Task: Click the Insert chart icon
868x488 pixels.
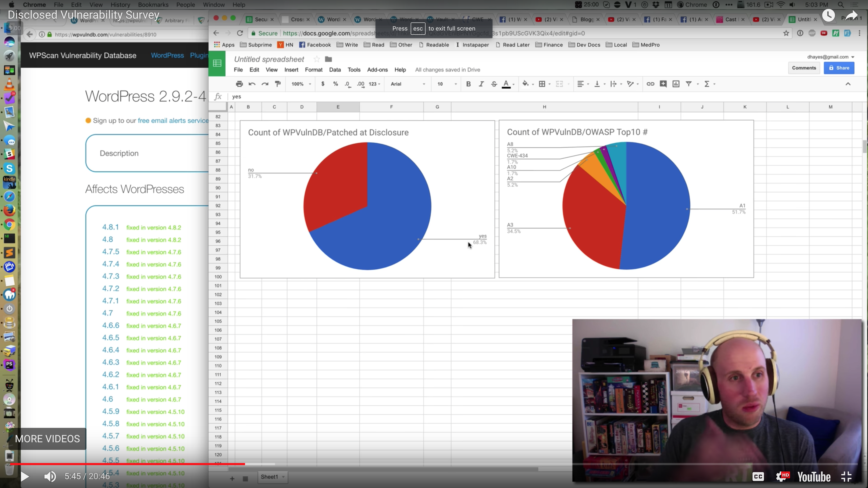Action: pos(676,84)
